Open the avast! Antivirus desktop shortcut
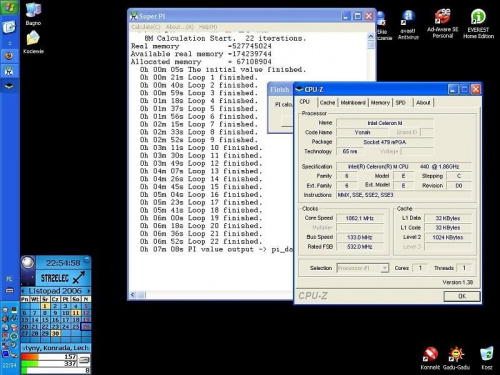Viewport: 500px width, 375px height. [408, 25]
